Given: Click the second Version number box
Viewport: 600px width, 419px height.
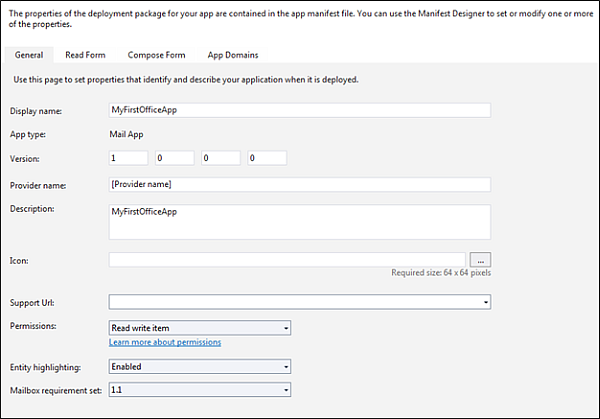Looking at the screenshot, I should (174, 158).
